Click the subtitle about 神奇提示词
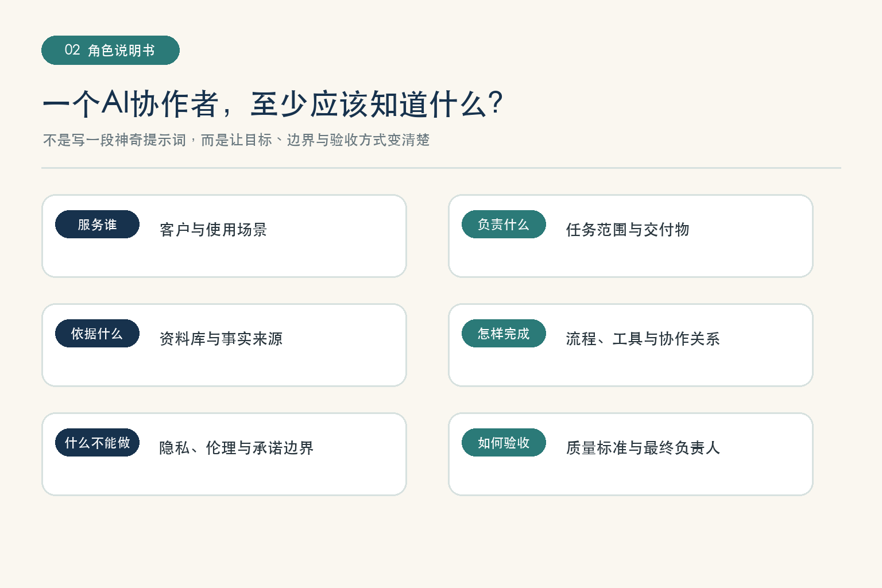Screen dimensions: 882x588 [x=236, y=140]
